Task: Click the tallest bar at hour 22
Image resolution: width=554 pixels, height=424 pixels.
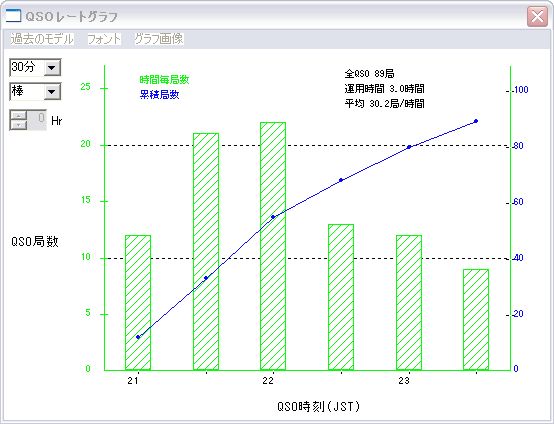Action: pos(273,246)
